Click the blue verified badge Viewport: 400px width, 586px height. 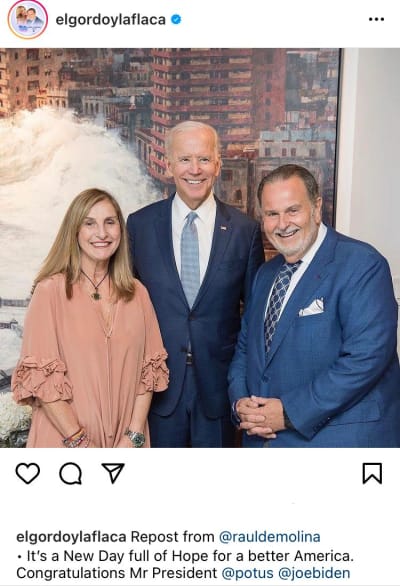[176, 19]
